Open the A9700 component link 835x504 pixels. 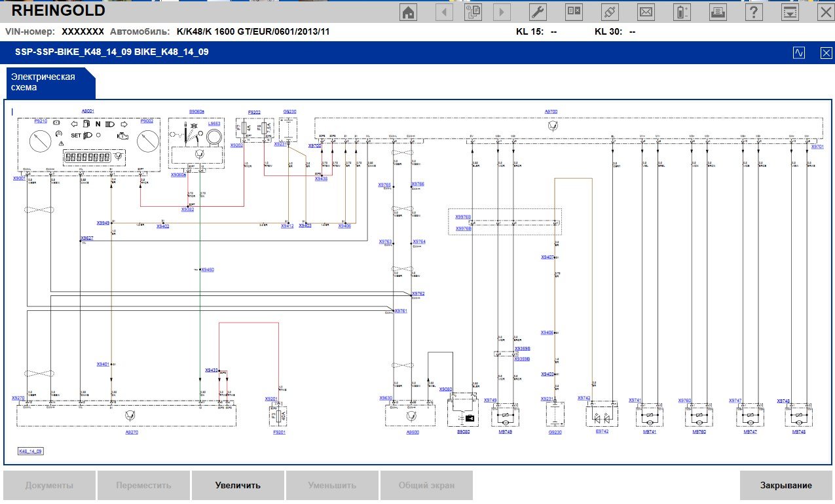tap(551, 112)
